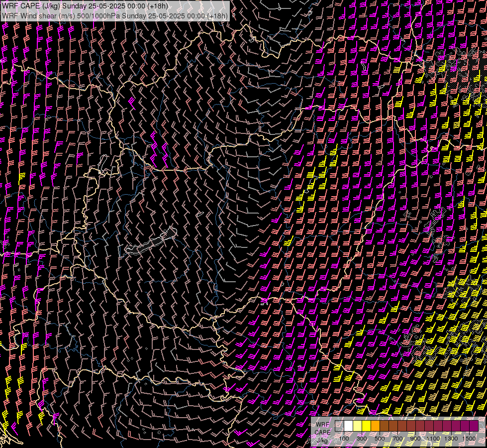Click the 1100 legend label

[x=433, y=439]
